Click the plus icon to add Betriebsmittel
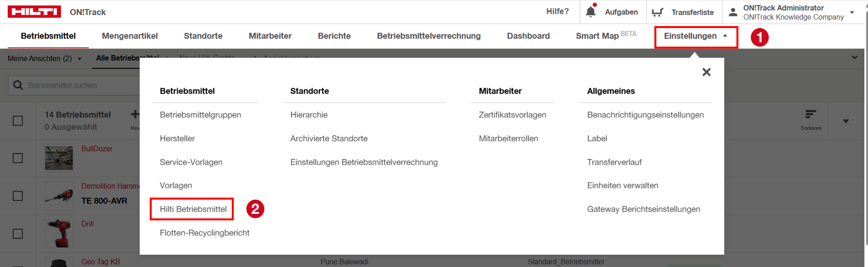Viewport: 868px width, 267px height. pyautogui.click(x=135, y=114)
